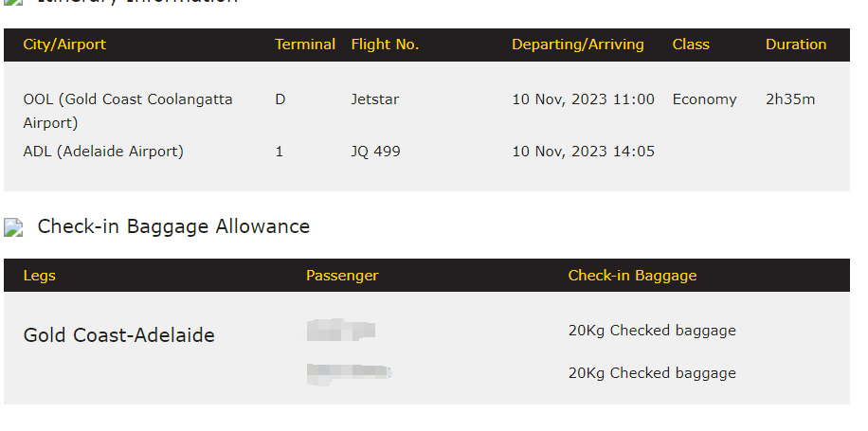Select the 11:00 departure date and time
This screenshot has height=431, width=868.
pos(583,99)
